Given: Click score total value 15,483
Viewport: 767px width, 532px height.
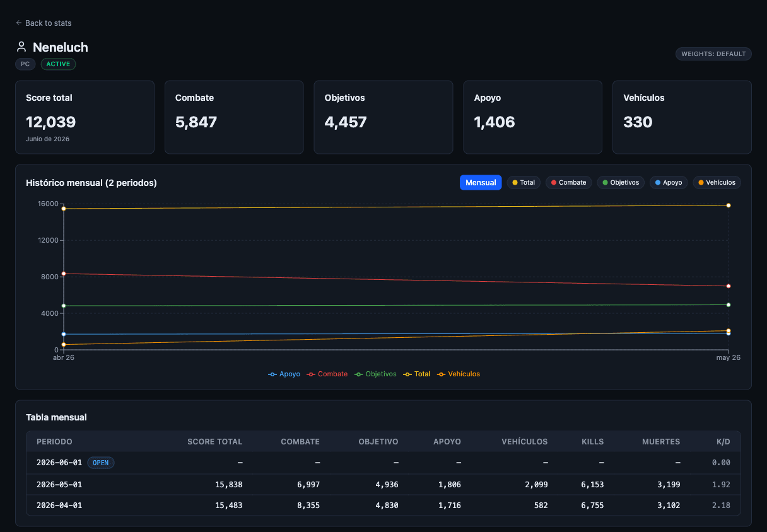Looking at the screenshot, I should click(x=228, y=506).
